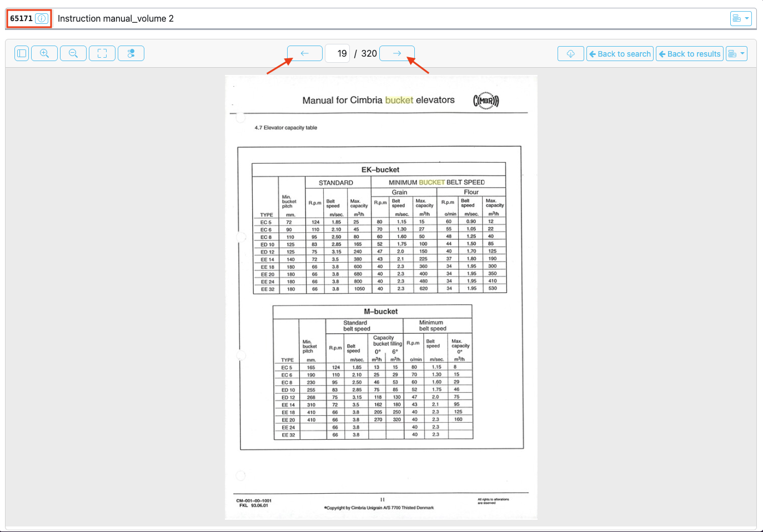Click the 'EK–bucket' table heading
Viewport: 763px width, 532px height.
pyautogui.click(x=380, y=169)
